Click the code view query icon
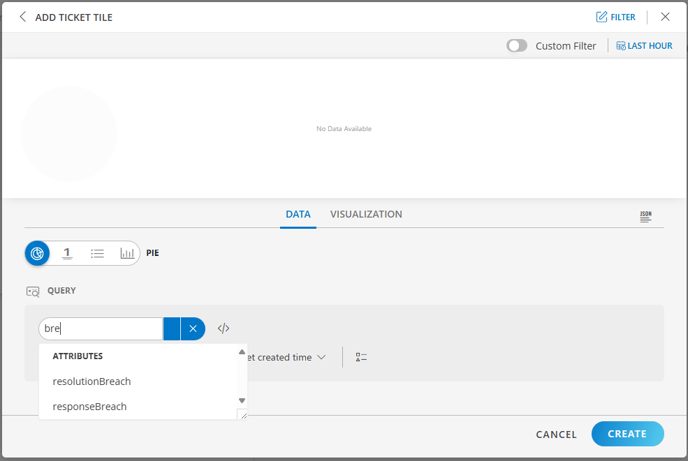The image size is (688, 461). point(224,328)
